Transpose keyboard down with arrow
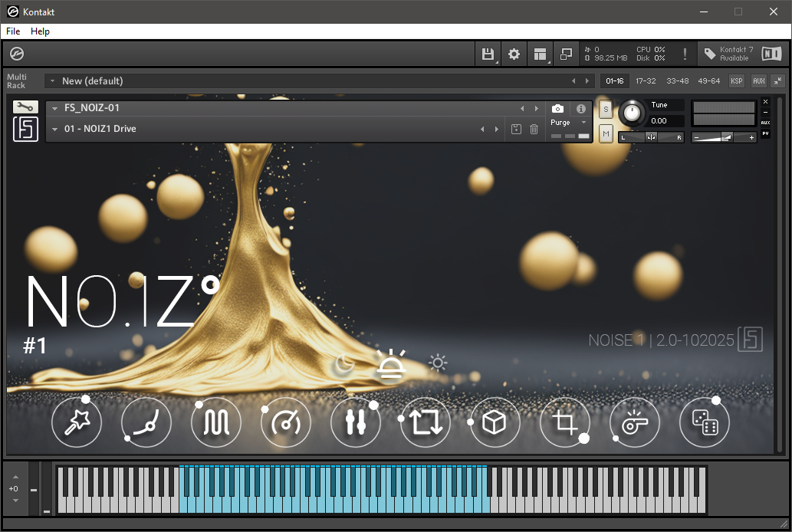This screenshot has height=532, width=792. pos(15,500)
